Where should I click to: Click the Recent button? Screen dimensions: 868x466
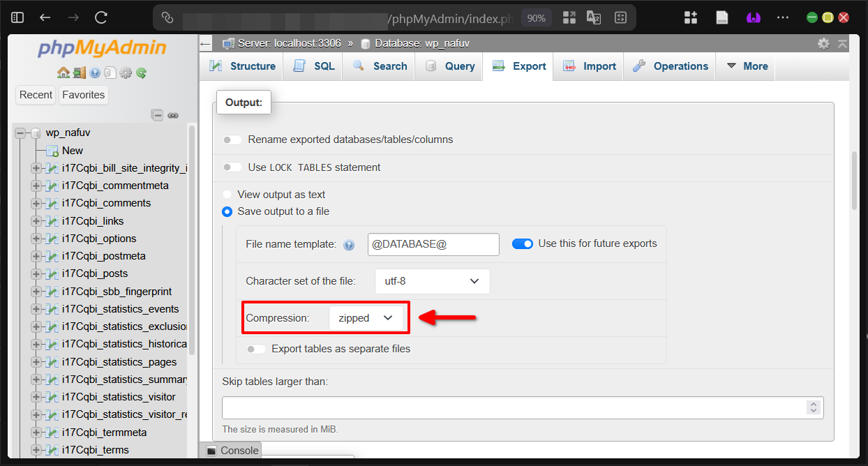click(x=35, y=94)
